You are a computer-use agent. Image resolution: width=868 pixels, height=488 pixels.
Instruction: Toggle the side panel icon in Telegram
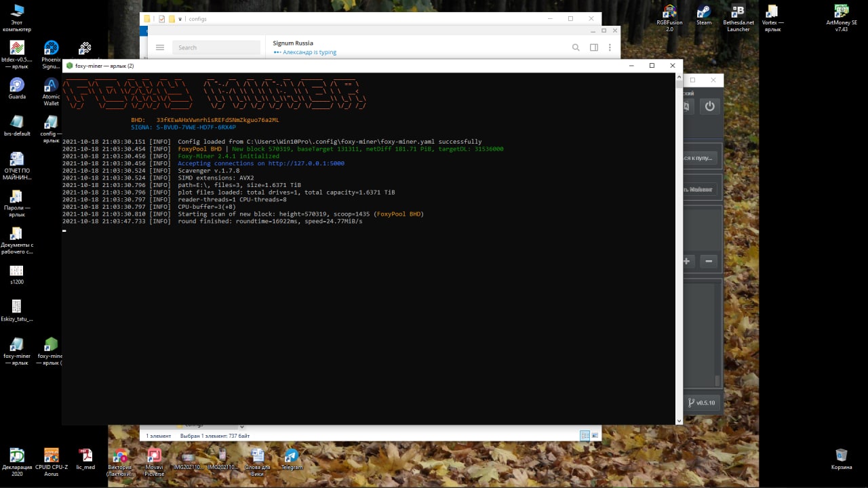point(594,47)
